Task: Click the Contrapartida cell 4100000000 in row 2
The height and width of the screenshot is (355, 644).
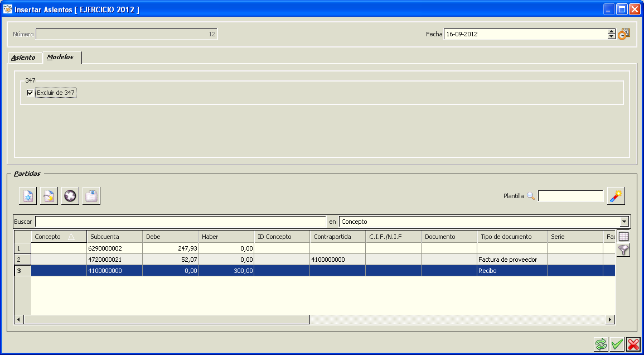Action: pos(337,260)
